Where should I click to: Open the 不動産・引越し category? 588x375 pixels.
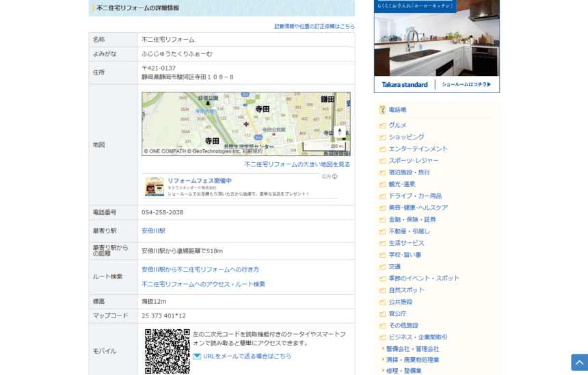(409, 231)
